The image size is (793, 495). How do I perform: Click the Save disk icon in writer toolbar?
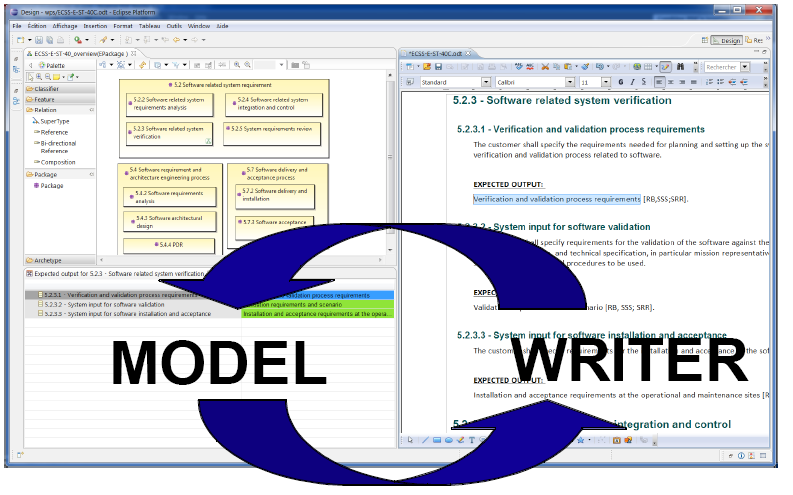(x=438, y=67)
